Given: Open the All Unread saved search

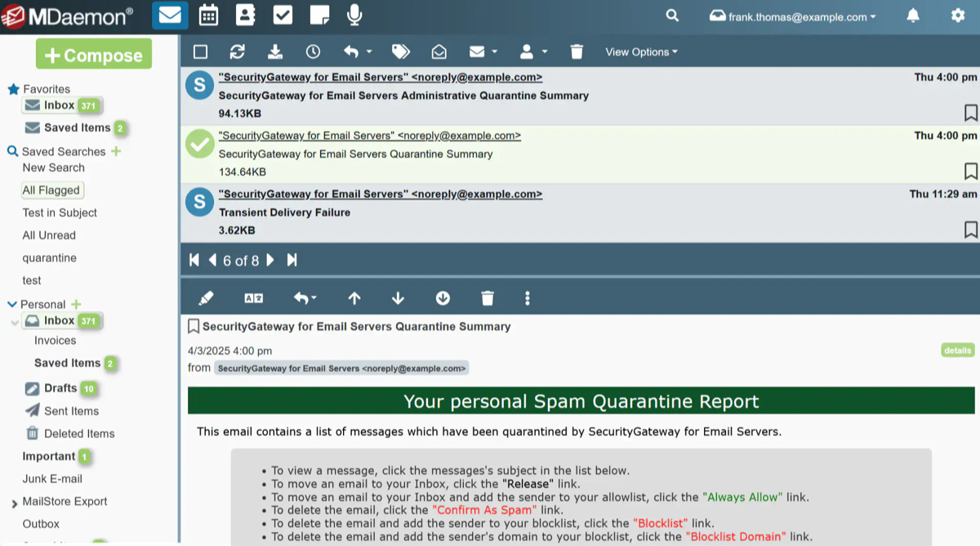Looking at the screenshot, I should tap(49, 235).
